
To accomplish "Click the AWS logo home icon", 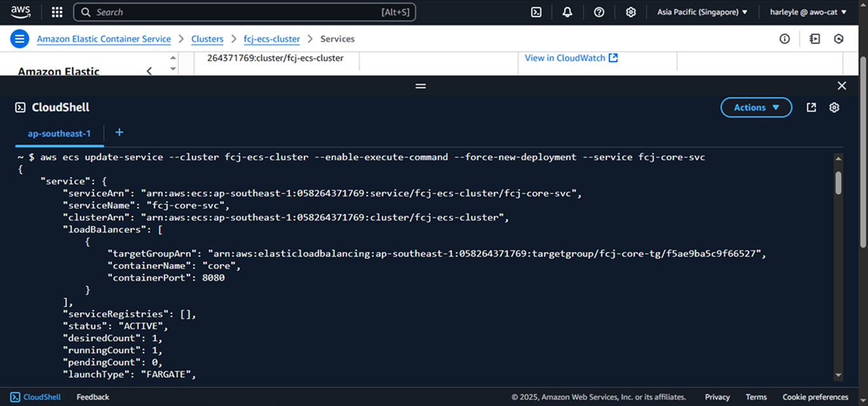I will click(x=20, y=12).
